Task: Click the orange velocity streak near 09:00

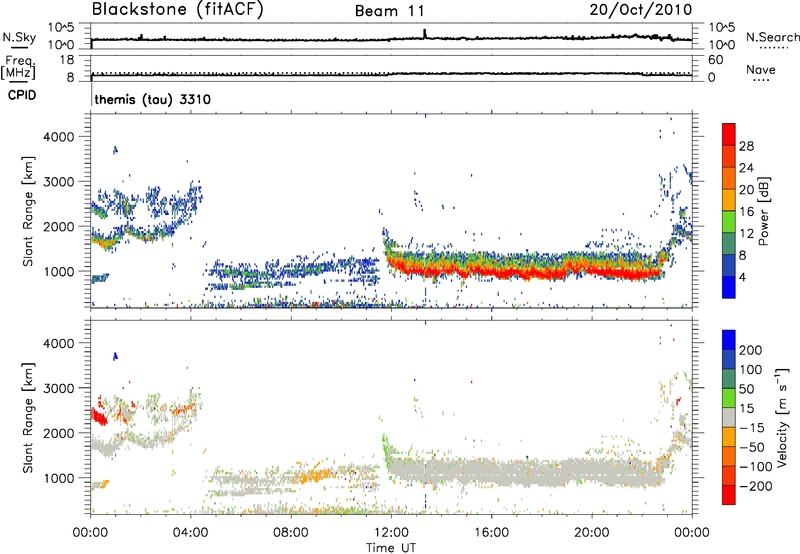Action: coord(312,477)
